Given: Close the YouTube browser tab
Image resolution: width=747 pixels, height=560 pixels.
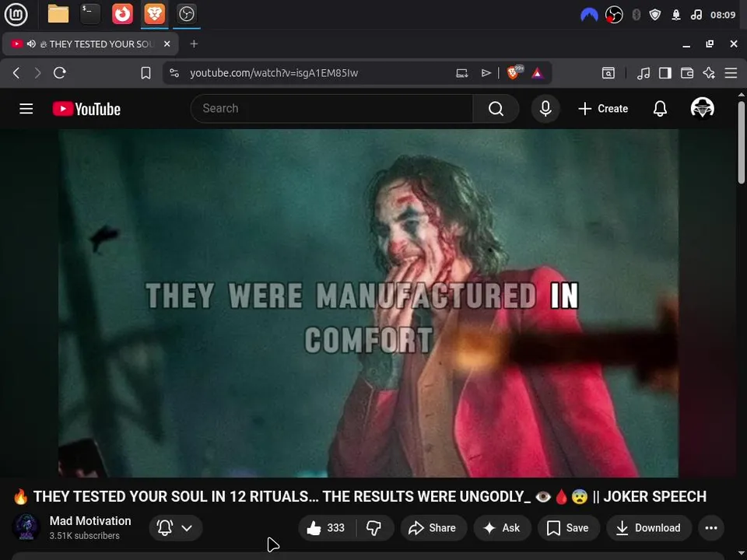Looking at the screenshot, I should tap(167, 44).
